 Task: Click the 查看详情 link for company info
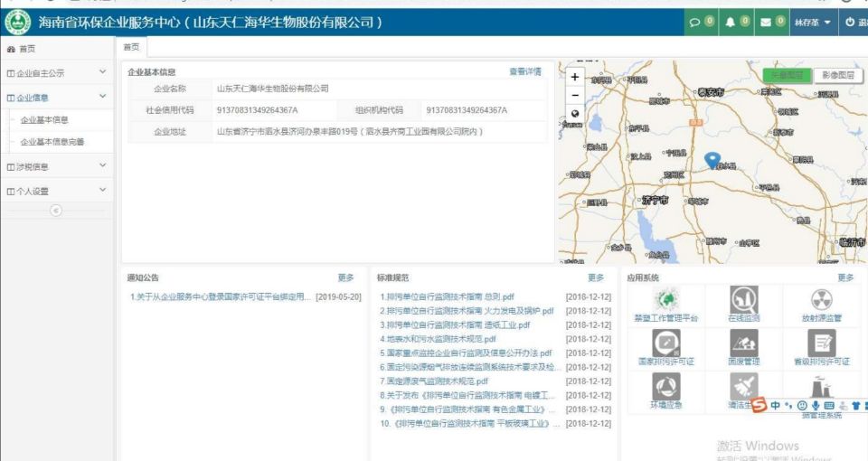525,71
